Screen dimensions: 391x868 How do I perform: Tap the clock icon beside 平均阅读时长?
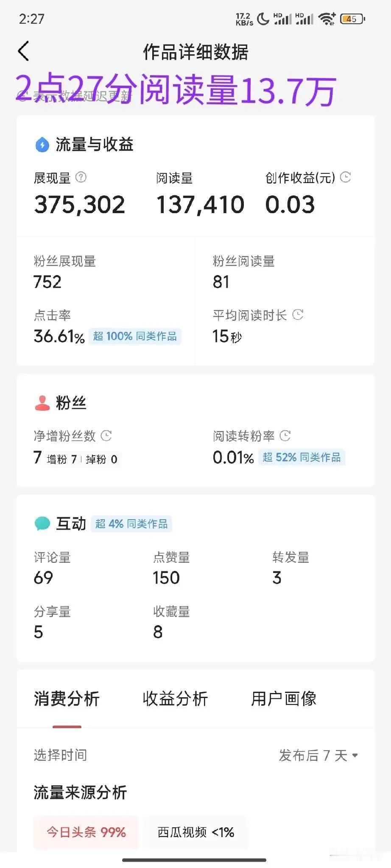[x=298, y=314]
